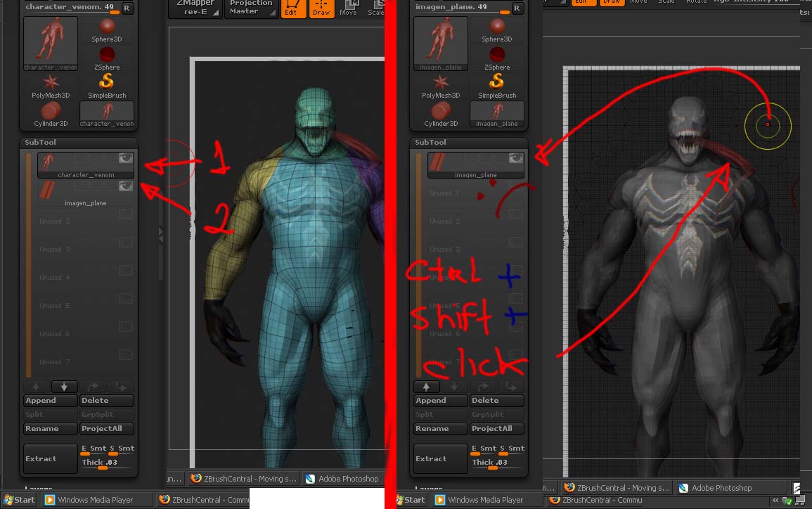This screenshot has height=509, width=812.
Task: Select small imagen_plane thumbnail beside Cylinder3D
Action: 496,115
